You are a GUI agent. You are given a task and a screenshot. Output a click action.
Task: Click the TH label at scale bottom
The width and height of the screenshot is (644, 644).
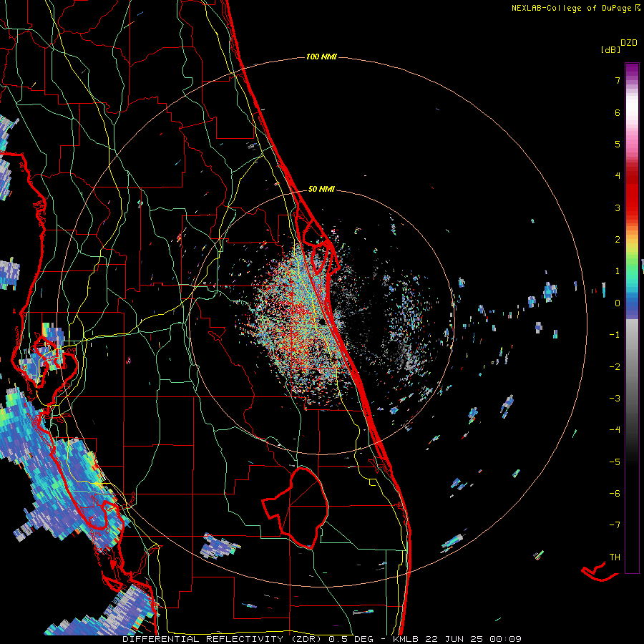coord(615,557)
